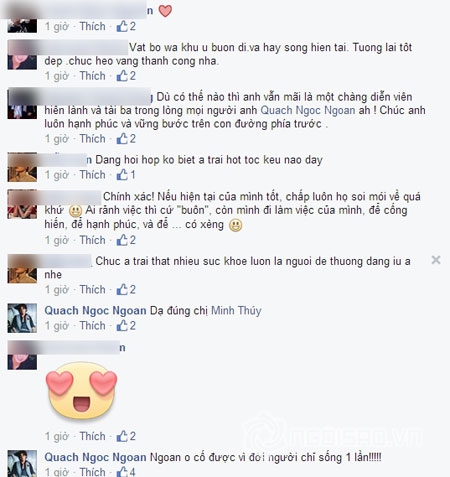The height and width of the screenshot is (477, 450).
Task: Click thumbs-up icon under 'Chính xác!' comment
Action: pyautogui.click(x=122, y=240)
